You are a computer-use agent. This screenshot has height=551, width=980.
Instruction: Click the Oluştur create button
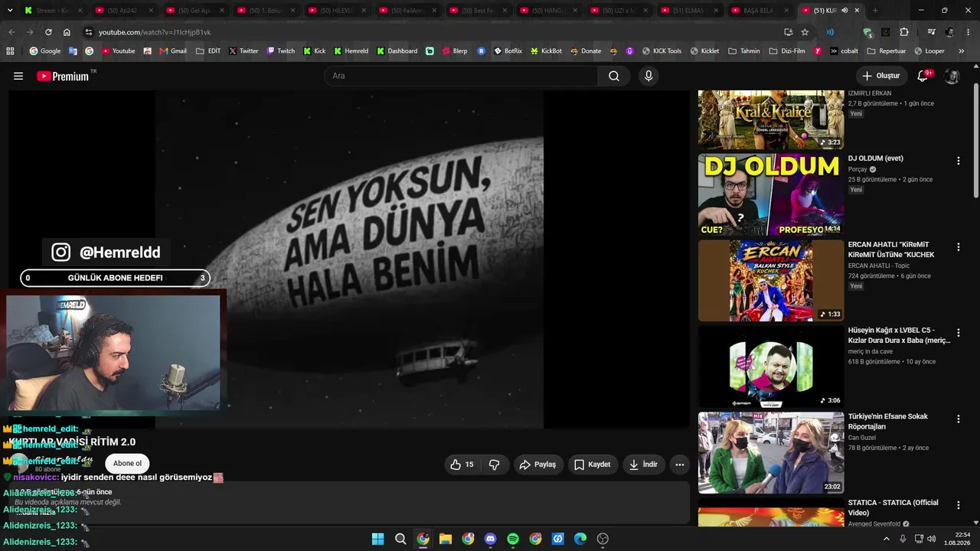click(x=880, y=76)
